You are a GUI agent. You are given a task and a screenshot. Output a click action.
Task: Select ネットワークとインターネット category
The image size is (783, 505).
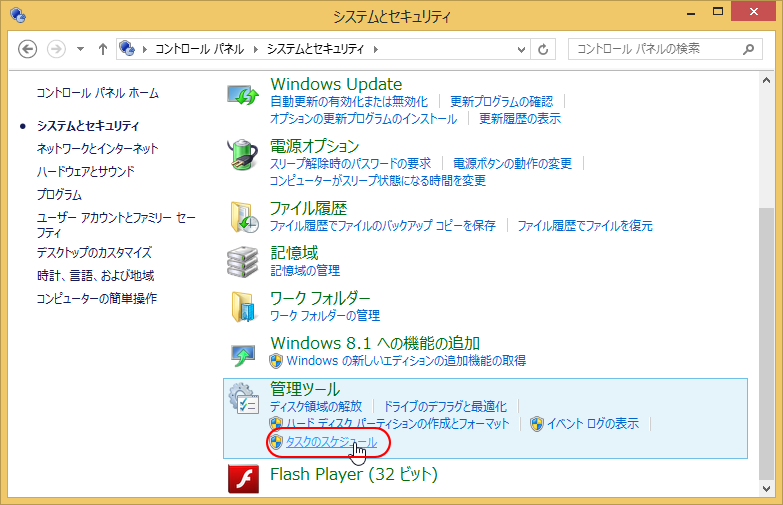click(97, 148)
